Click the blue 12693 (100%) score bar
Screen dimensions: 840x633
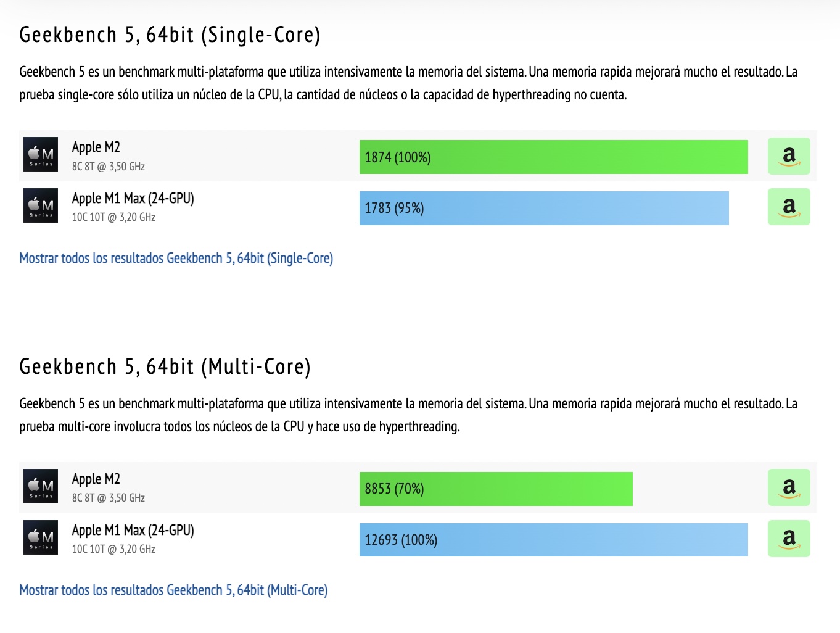554,540
